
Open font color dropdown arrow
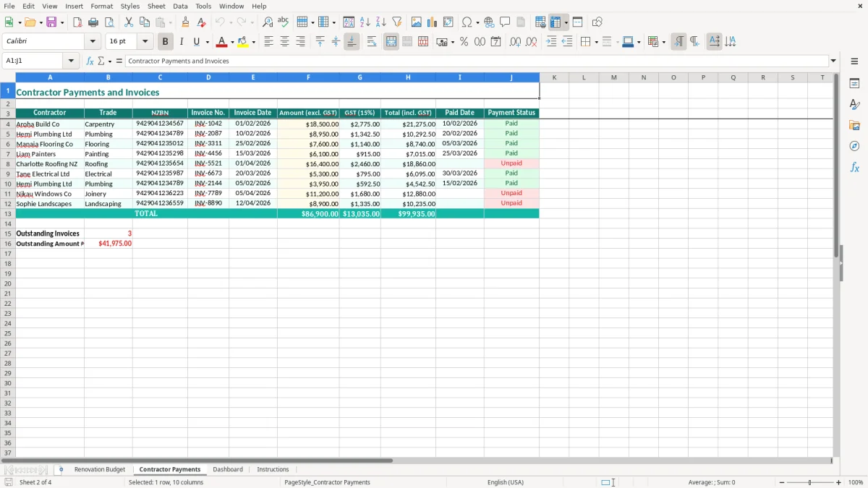pos(232,42)
